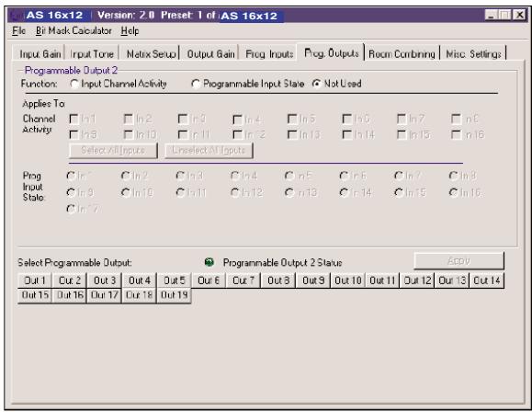Select programmable output Out 9

click(x=313, y=280)
